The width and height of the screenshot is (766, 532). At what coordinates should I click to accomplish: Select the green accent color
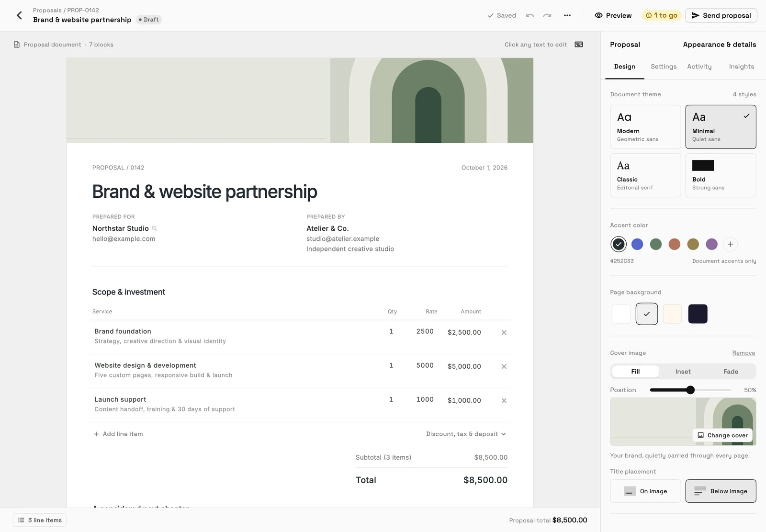click(656, 244)
